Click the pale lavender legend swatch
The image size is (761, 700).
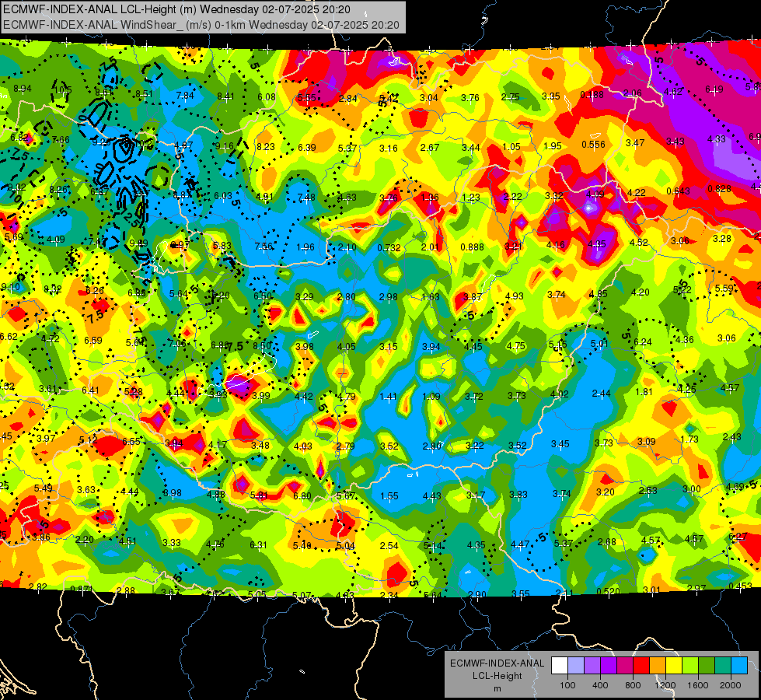coord(576,666)
